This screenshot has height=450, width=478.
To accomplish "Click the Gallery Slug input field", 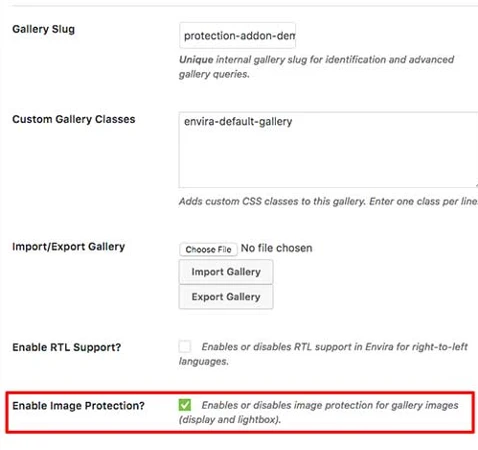I will click(237, 35).
